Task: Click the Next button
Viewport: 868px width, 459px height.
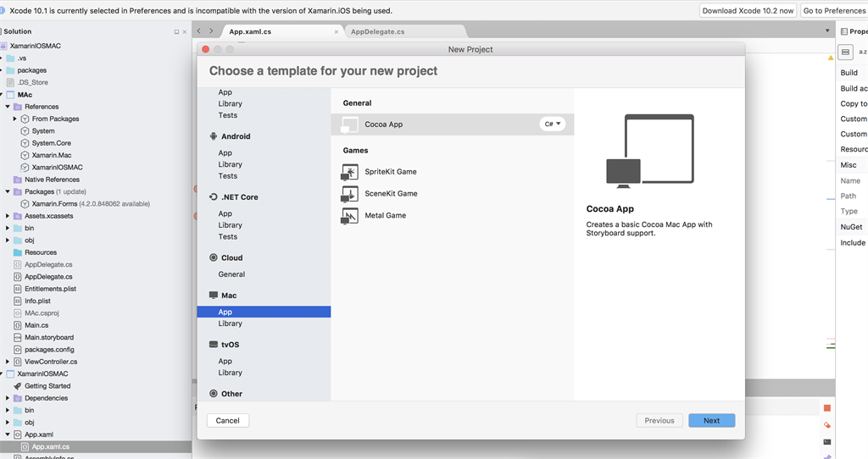Action: (x=712, y=421)
